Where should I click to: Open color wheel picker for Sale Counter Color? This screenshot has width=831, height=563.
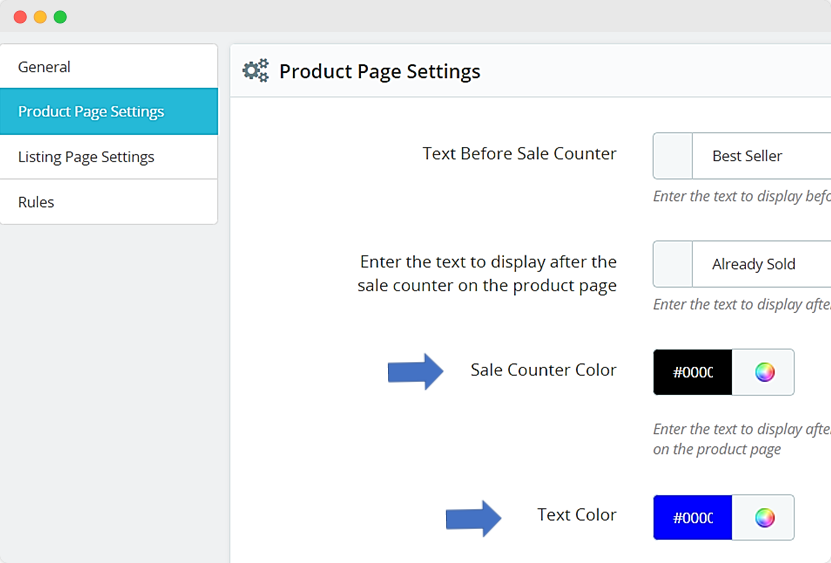(x=764, y=372)
